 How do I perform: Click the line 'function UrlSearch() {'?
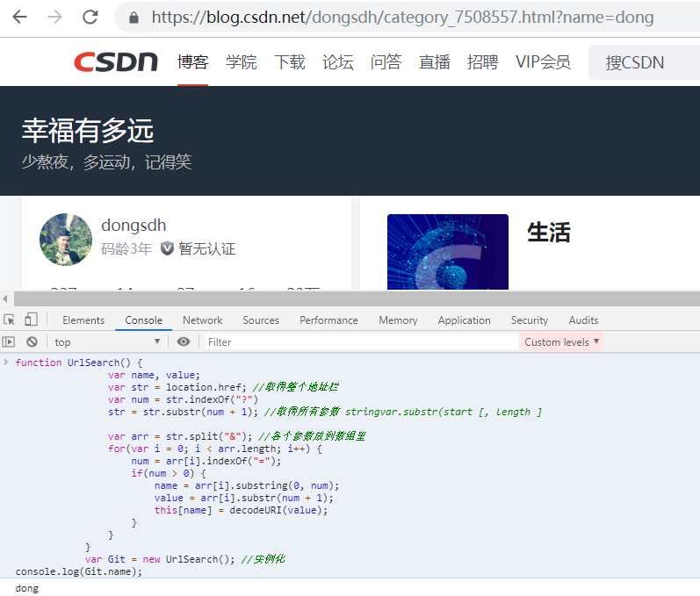(x=78, y=363)
